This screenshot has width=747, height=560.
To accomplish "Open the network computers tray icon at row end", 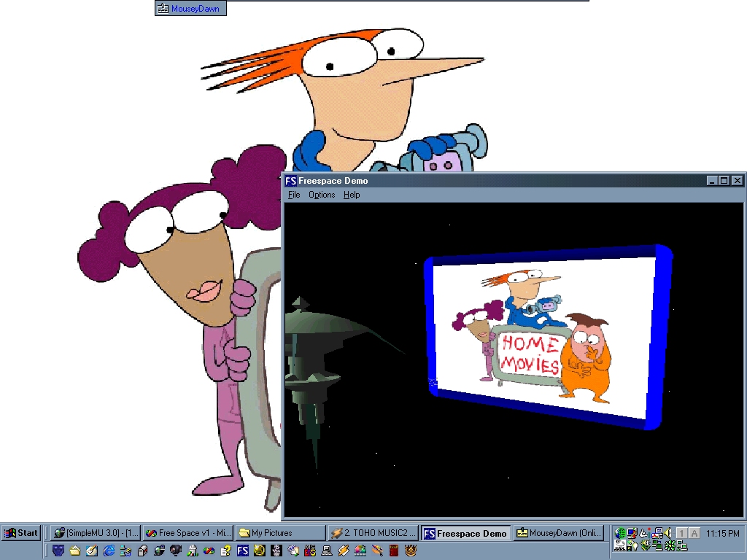I will (x=682, y=545).
